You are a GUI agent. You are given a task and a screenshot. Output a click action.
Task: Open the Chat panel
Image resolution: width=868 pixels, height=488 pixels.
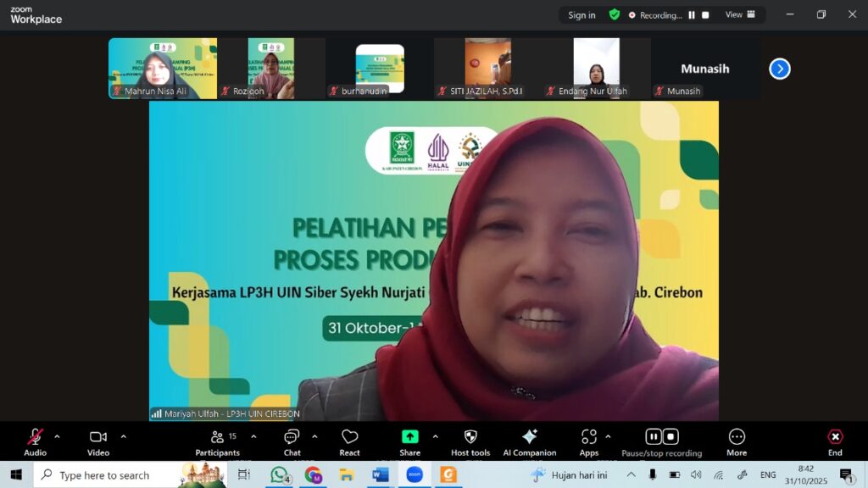tap(292, 439)
